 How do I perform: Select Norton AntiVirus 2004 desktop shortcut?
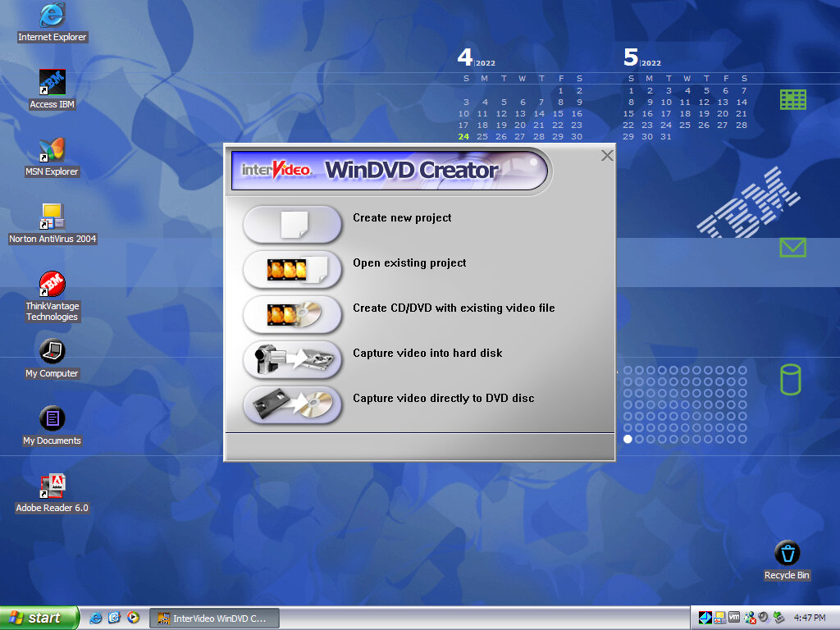[52, 217]
